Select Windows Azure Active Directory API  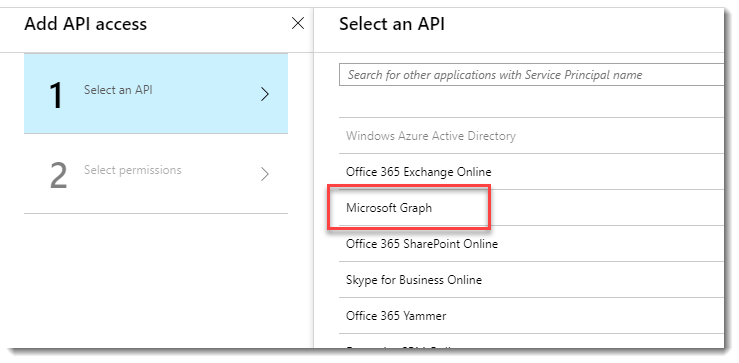click(x=532, y=136)
